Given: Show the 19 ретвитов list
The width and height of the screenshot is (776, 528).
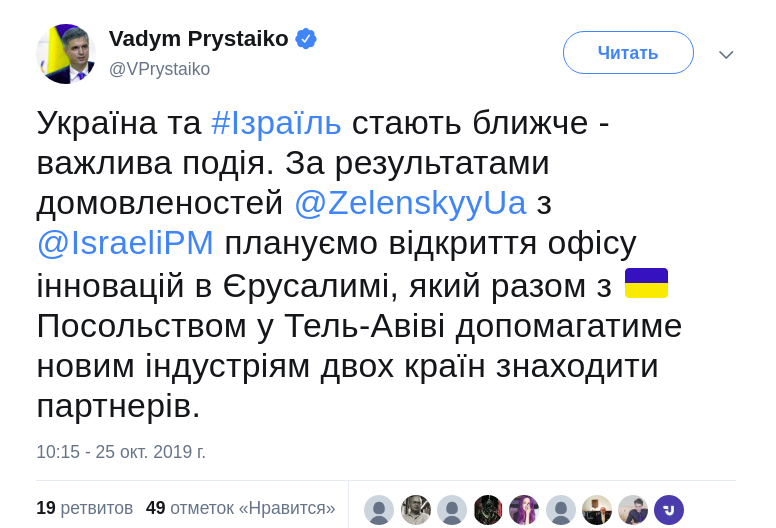Looking at the screenshot, I should pos(85,508).
